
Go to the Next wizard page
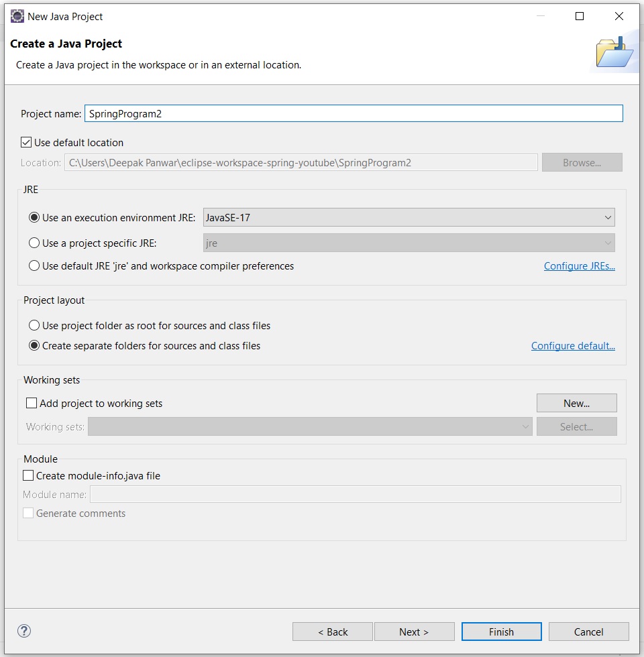point(415,632)
